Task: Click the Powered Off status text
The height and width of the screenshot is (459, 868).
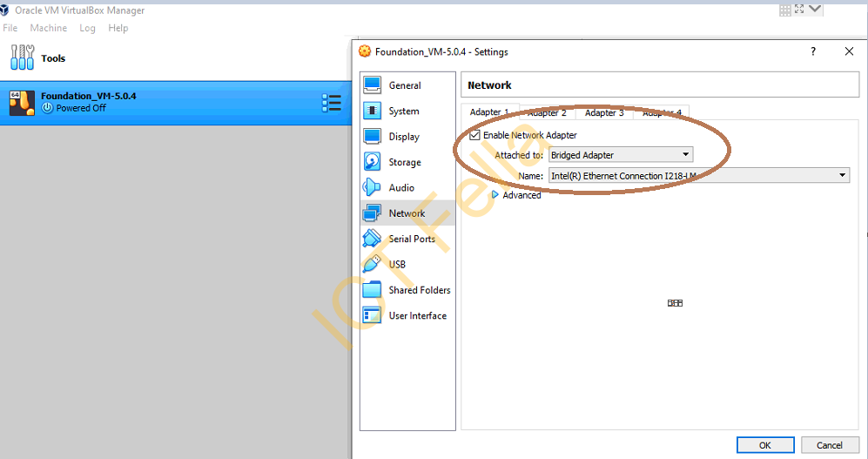Action: tap(81, 109)
